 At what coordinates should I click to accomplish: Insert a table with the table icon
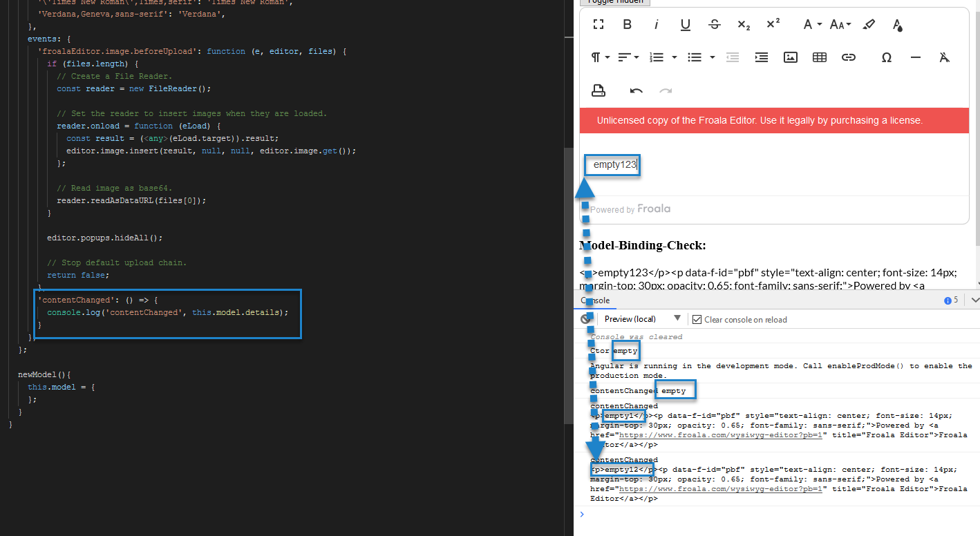point(819,57)
